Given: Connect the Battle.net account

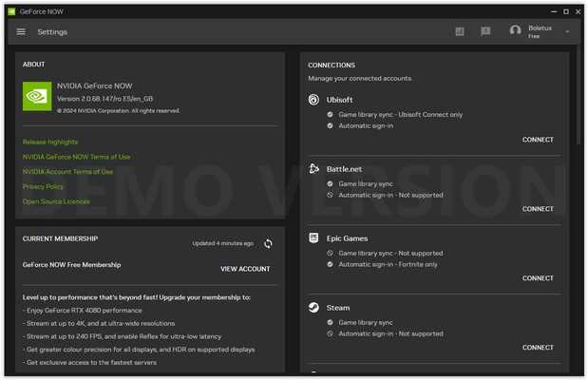Looking at the screenshot, I should pyautogui.click(x=538, y=209).
